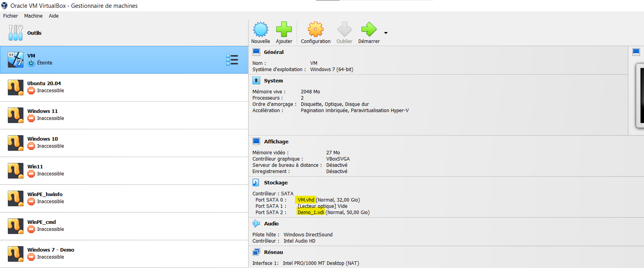Open the Fichier menu
644x268 pixels.
point(11,16)
